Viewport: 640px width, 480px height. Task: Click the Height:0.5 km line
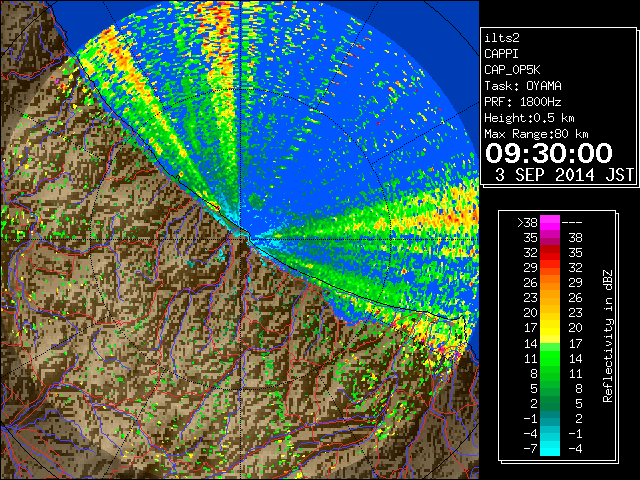(x=529, y=118)
